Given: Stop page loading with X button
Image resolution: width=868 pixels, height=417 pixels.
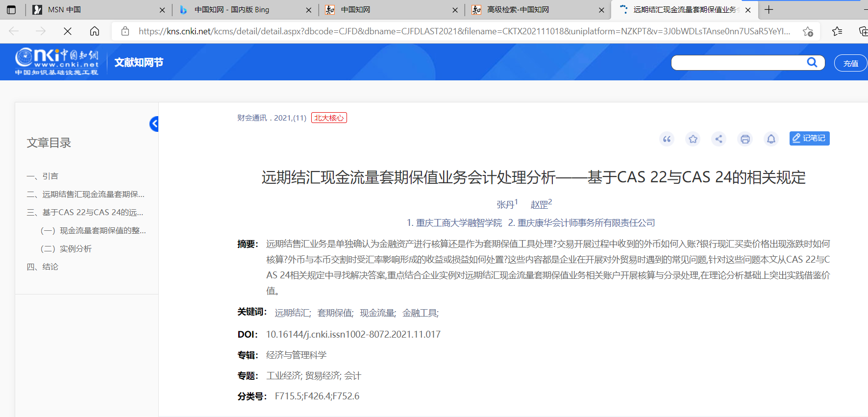Looking at the screenshot, I should [x=68, y=31].
